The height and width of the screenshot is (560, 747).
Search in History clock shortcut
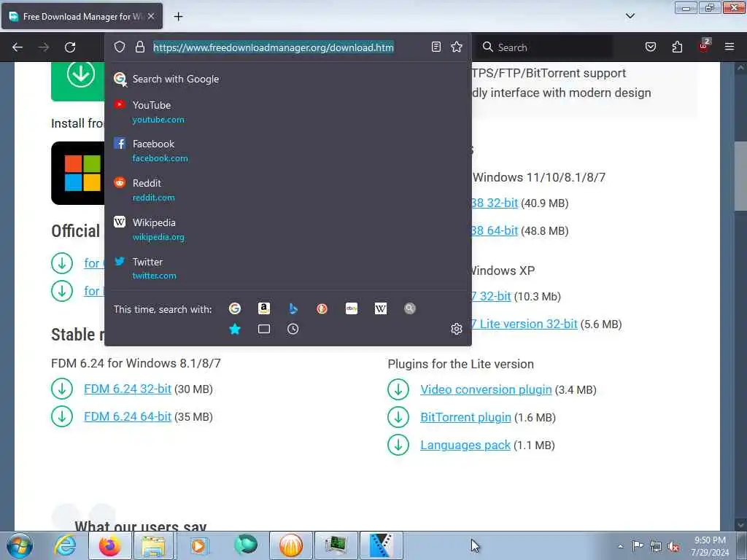(x=293, y=329)
